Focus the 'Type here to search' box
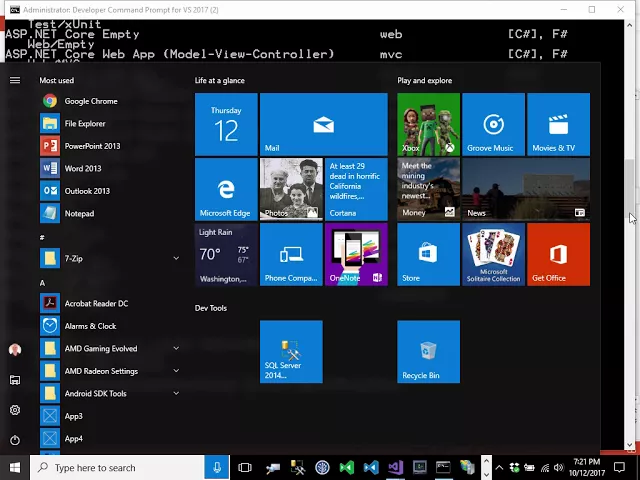Viewport: 640px width, 480px height. pyautogui.click(x=118, y=468)
